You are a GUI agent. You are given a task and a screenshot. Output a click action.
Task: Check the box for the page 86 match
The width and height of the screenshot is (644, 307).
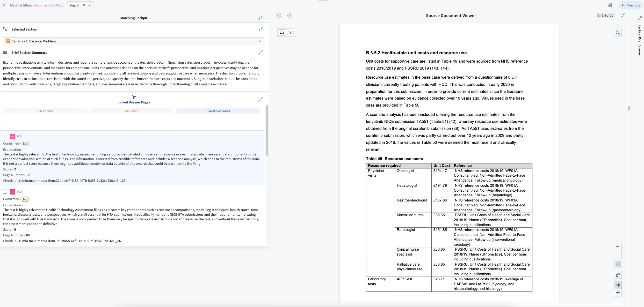pyautogui.click(x=5, y=192)
